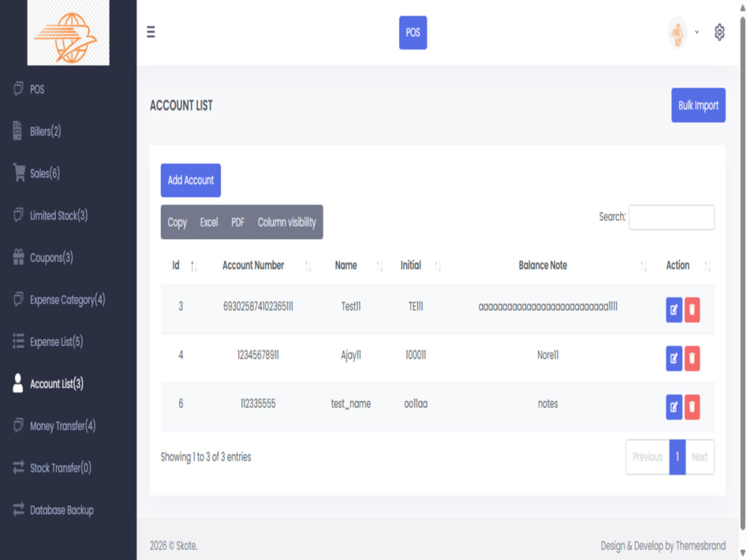This screenshot has height=560, width=747.
Task: Open Stock Transfer(0) menu item
Action: click(61, 468)
